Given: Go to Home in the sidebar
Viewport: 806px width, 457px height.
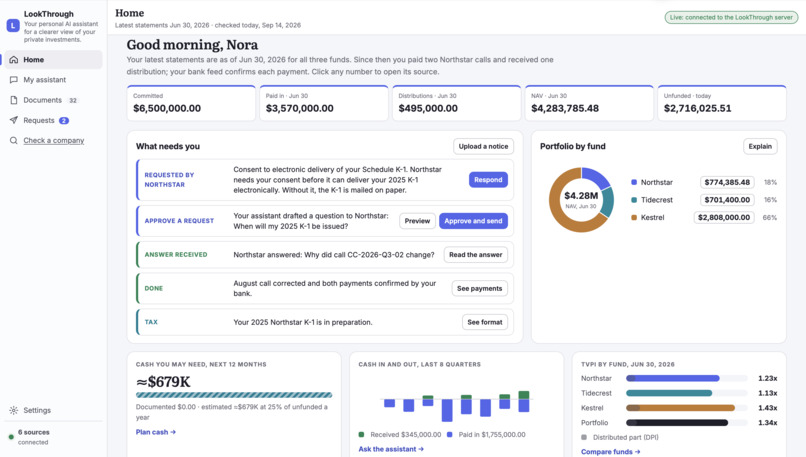Looking at the screenshot, I should [x=53, y=60].
